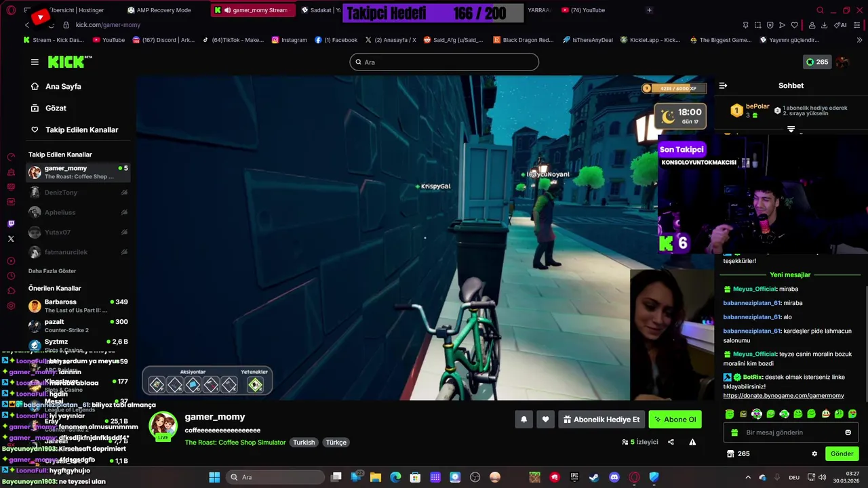Show hidden system tray icons
Viewport: 868px width, 488px height.
(748, 477)
